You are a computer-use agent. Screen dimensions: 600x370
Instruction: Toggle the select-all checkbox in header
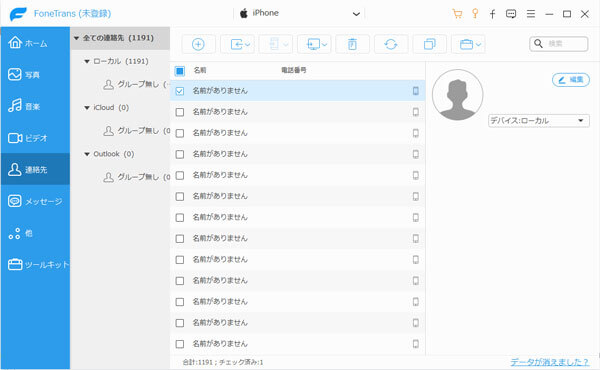(179, 70)
